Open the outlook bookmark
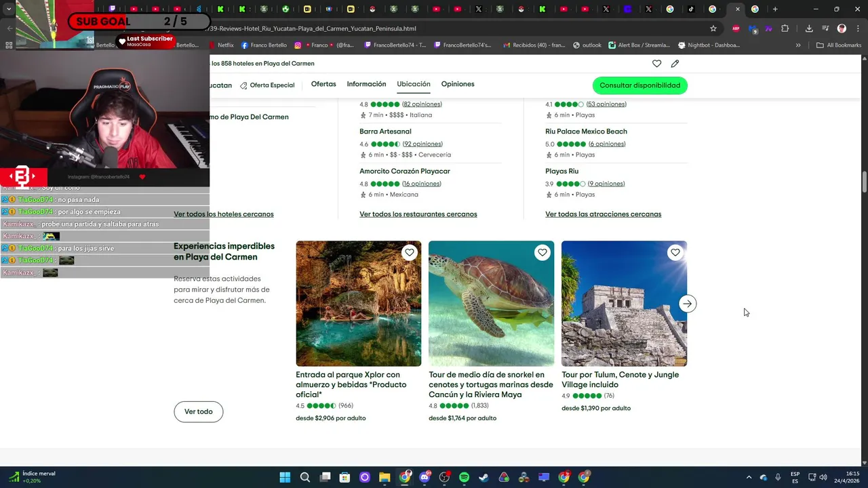Viewport: 868px width, 488px height. [587, 45]
